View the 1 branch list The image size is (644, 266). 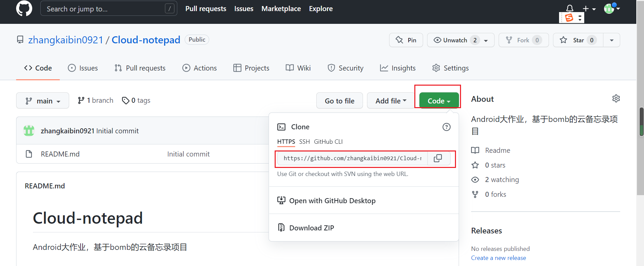pyautogui.click(x=95, y=100)
